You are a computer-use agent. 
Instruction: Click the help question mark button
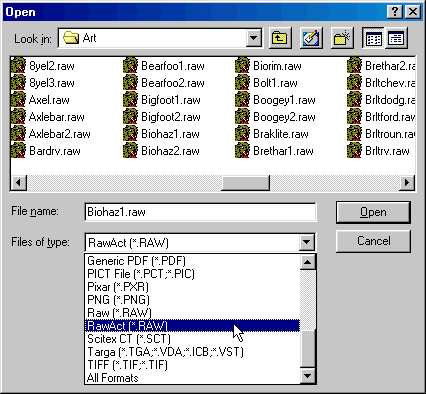point(395,12)
